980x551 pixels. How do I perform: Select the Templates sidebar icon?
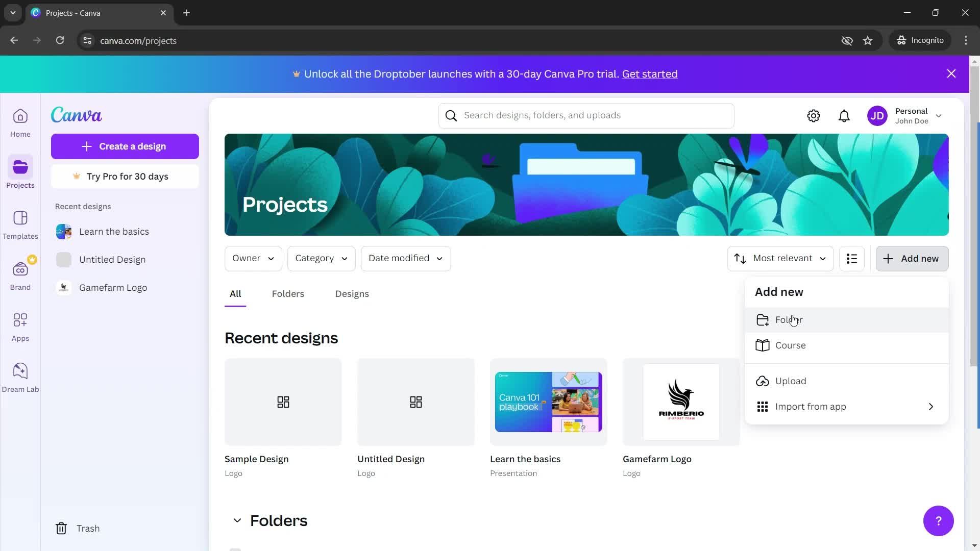[19, 226]
